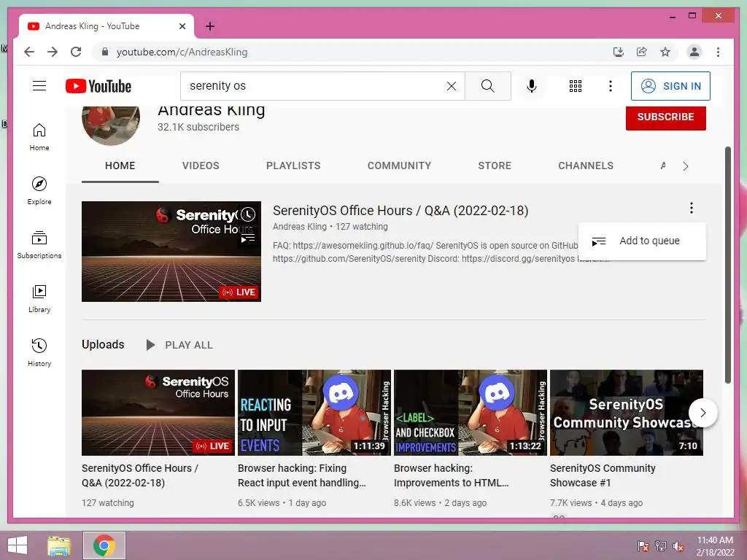This screenshot has width=747, height=560.
Task: Open the Chrome three-dot menu
Action: click(x=718, y=52)
